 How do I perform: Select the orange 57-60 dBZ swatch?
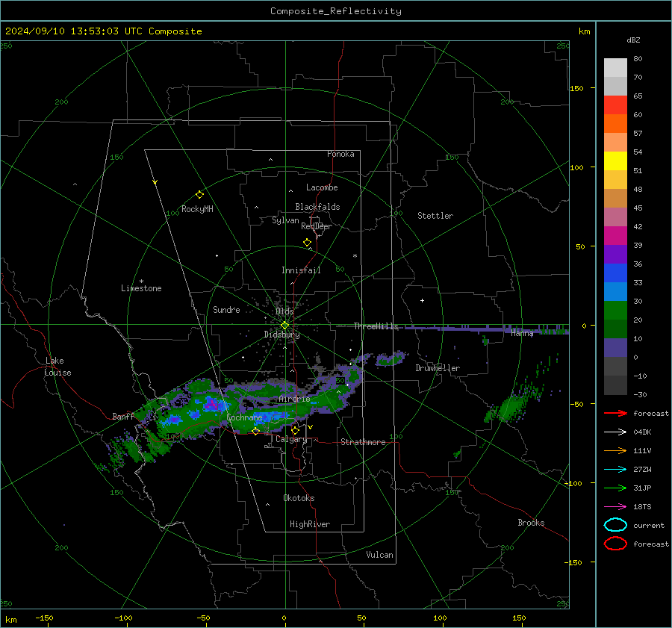pyautogui.click(x=615, y=123)
